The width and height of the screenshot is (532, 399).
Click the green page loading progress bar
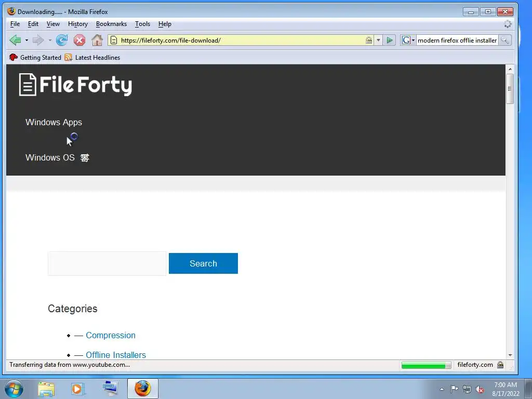coord(426,365)
